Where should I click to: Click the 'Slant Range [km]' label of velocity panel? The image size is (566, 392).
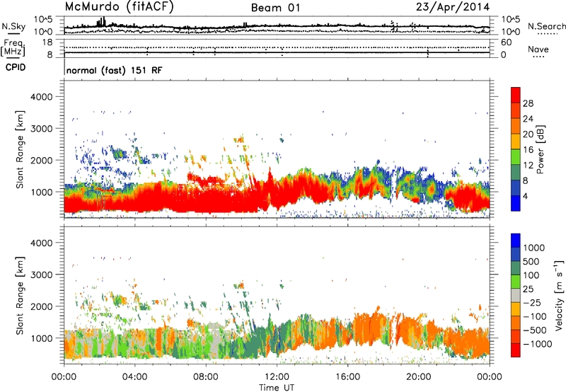pyautogui.click(x=21, y=296)
